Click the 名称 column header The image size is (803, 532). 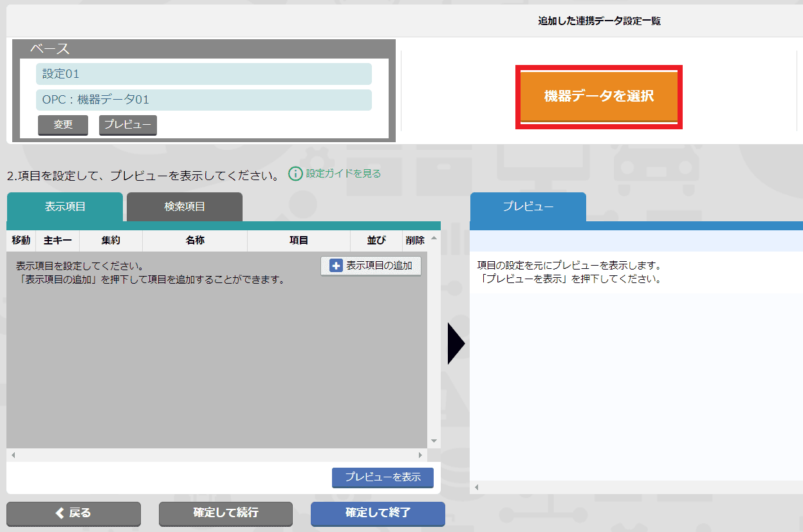(x=194, y=240)
